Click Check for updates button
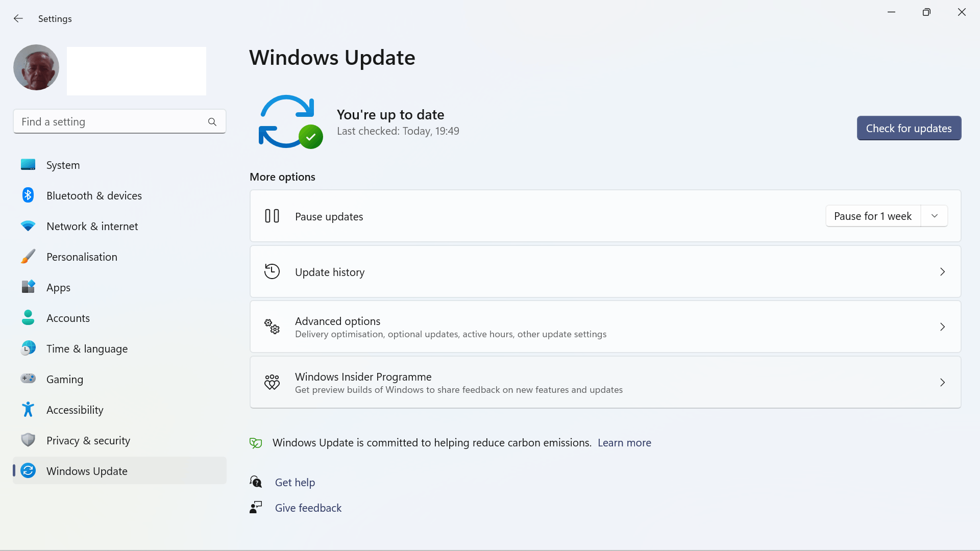This screenshot has width=980, height=551. [909, 128]
